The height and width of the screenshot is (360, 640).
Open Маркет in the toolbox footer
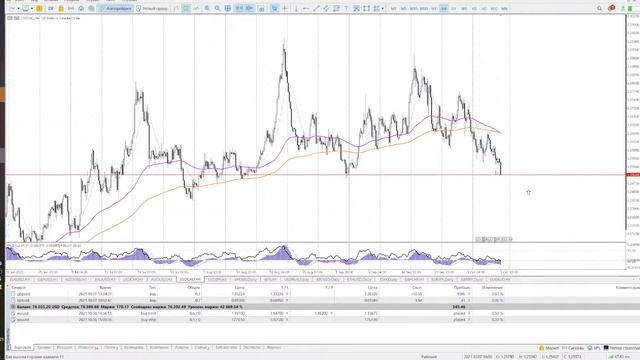(549, 348)
